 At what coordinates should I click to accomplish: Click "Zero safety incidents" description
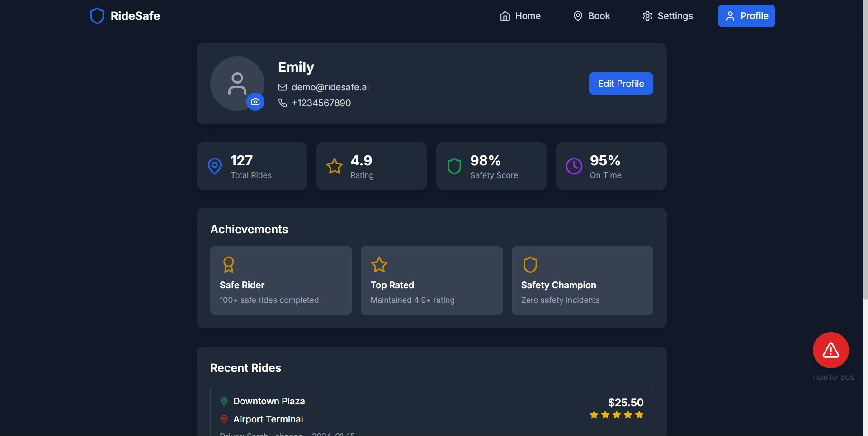click(x=560, y=300)
